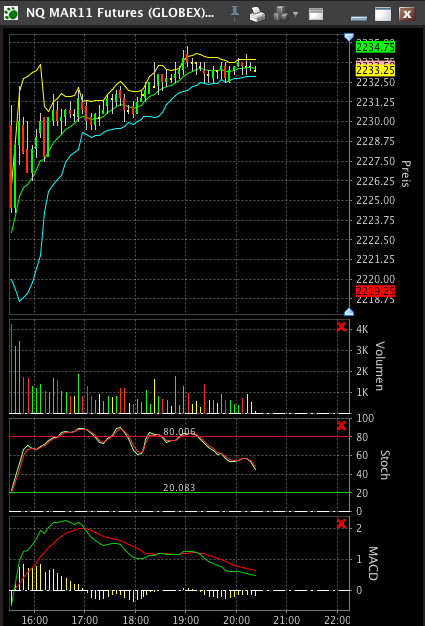Click the 2227.50 price scale value

tap(375, 161)
